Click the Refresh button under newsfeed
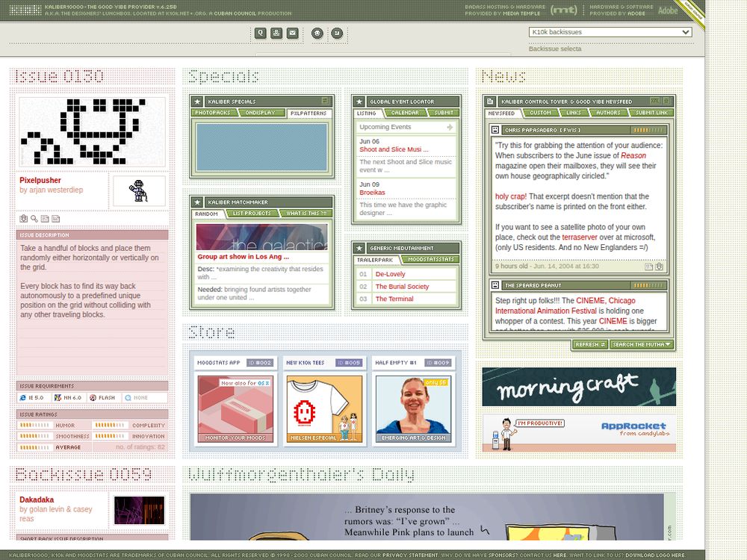 (x=590, y=344)
